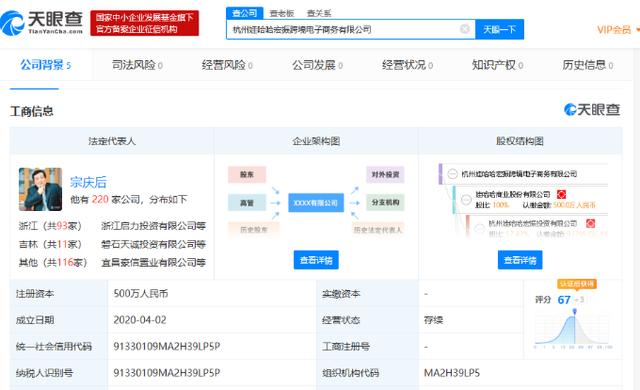Click the red 官方备案企业征信机构 banner
This screenshot has height=390, width=640.
coord(144,23)
